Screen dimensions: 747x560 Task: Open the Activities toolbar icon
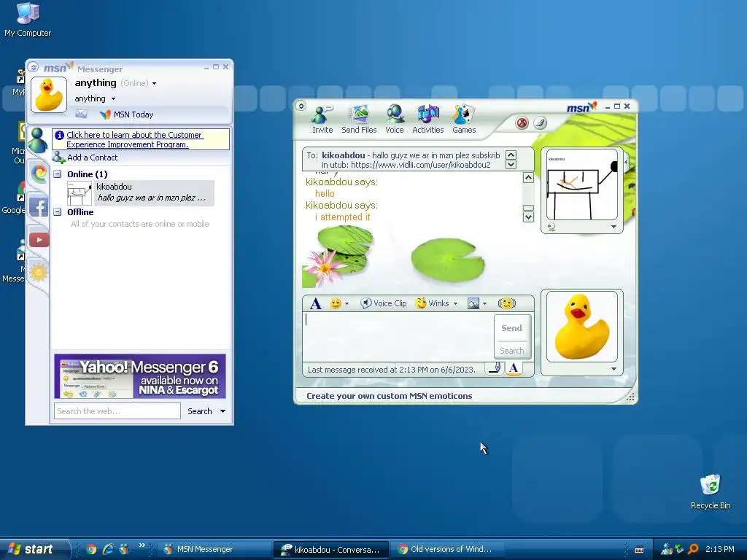point(427,120)
